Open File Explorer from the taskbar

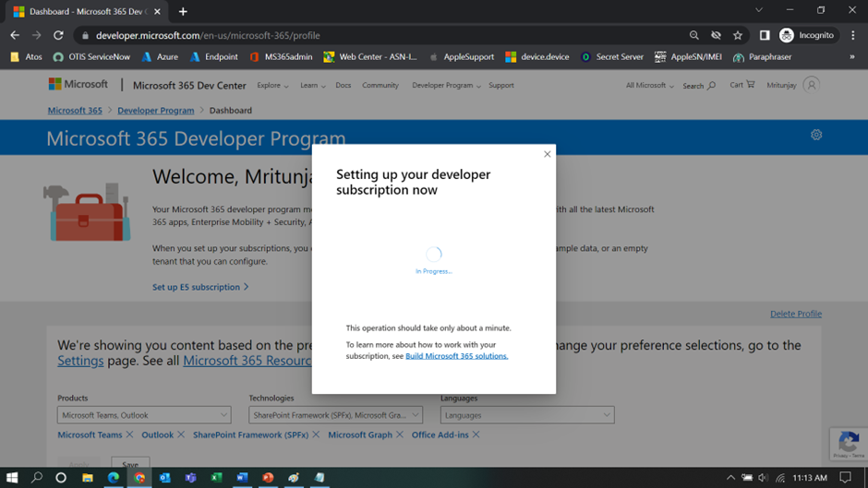[x=88, y=478]
